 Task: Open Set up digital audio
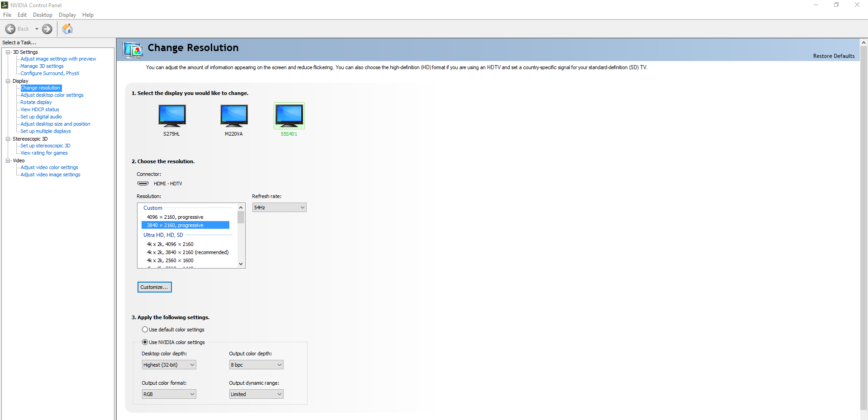41,117
